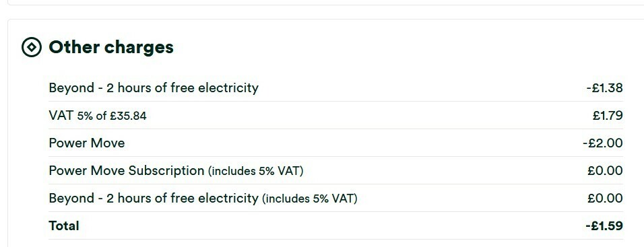
Task: Click the includes 5% VAT note after electricity
Action: point(310,199)
